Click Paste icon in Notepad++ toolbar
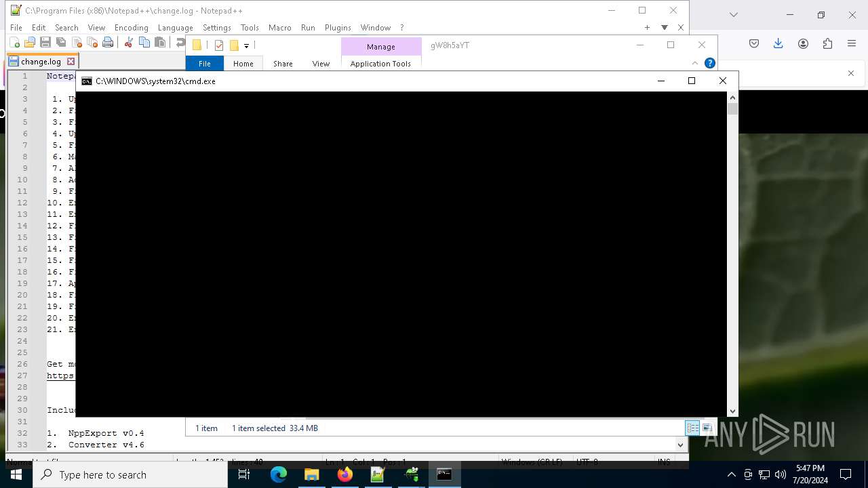This screenshot has height=488, width=868. (x=160, y=43)
